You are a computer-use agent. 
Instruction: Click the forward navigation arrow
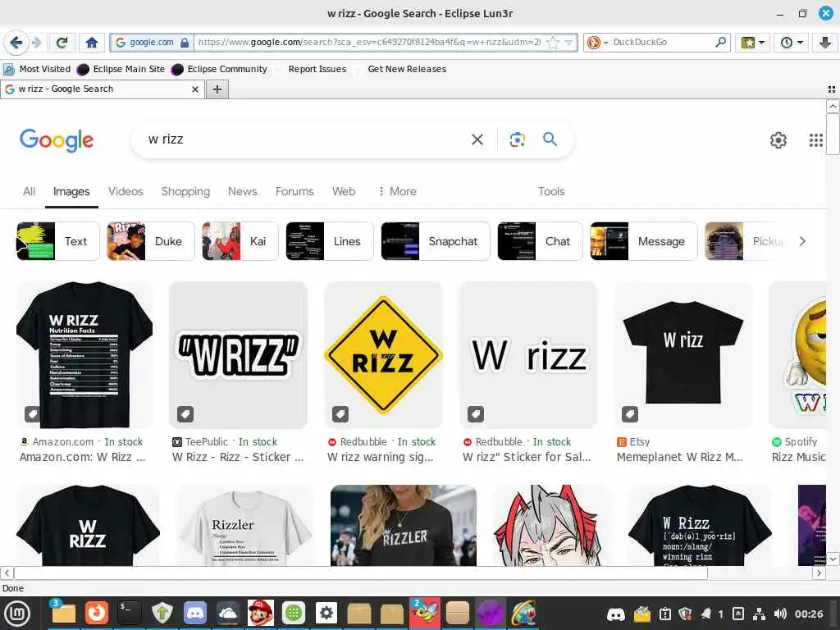36,43
